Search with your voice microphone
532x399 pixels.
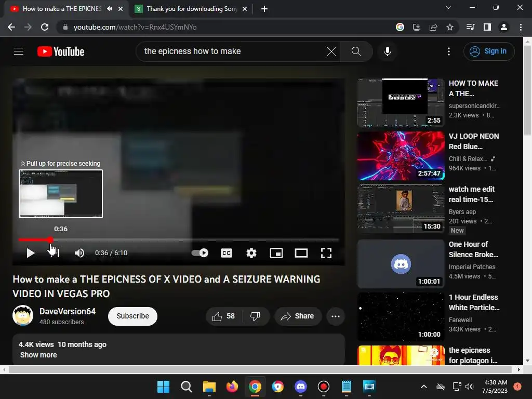388,51
